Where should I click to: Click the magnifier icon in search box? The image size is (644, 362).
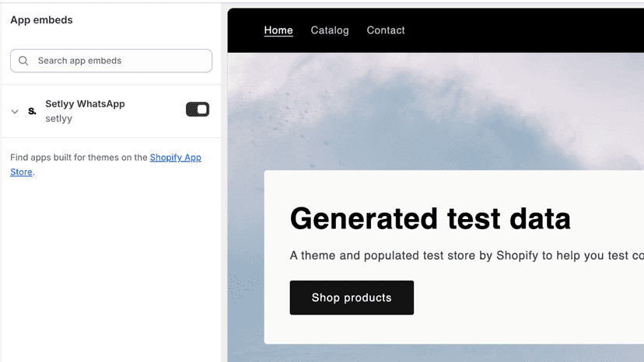(x=23, y=61)
